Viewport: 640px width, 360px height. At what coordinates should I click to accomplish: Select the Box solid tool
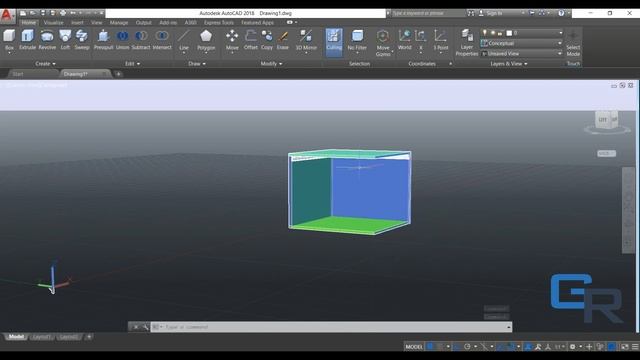[9, 40]
